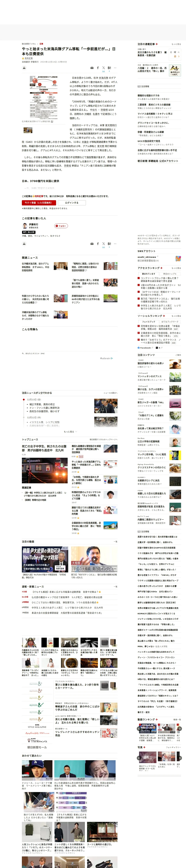Click the X icon below the author section

pyautogui.click(x=104, y=244)
